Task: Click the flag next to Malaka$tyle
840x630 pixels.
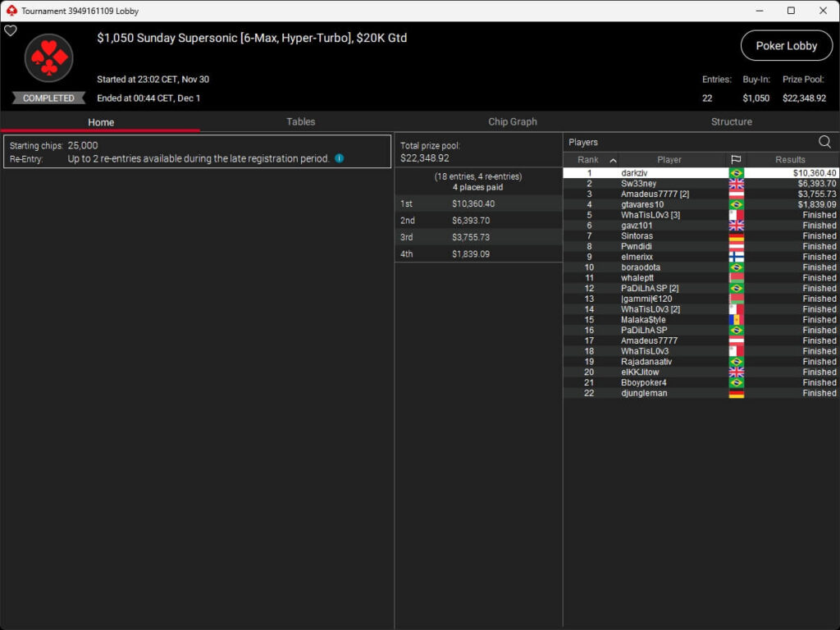Action: coord(736,320)
